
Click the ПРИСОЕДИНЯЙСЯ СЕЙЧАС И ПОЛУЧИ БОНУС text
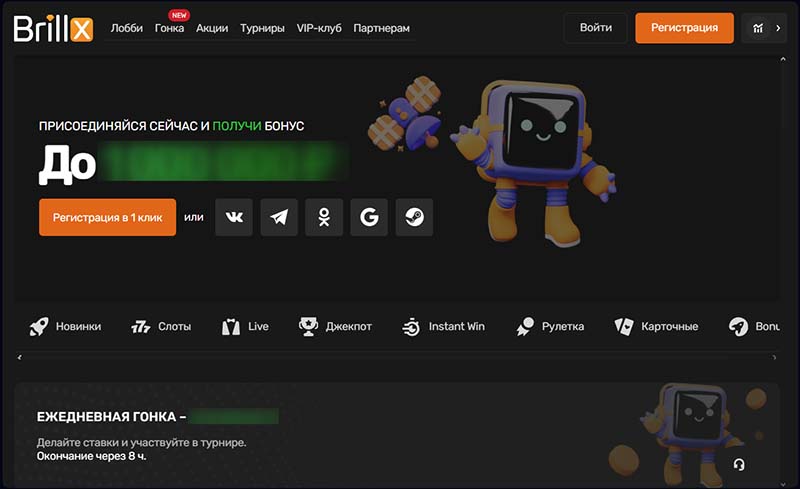(171, 126)
